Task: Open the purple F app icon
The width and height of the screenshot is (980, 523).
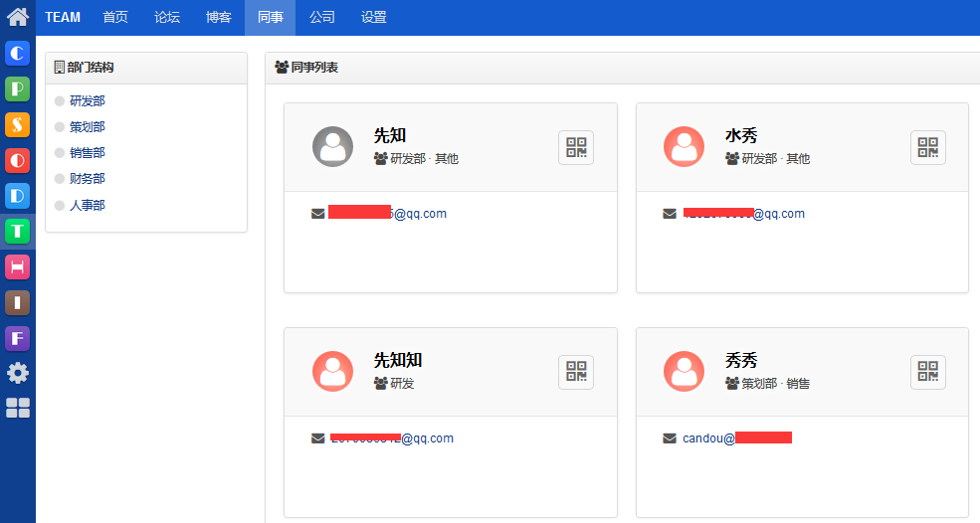Action: pyautogui.click(x=18, y=338)
